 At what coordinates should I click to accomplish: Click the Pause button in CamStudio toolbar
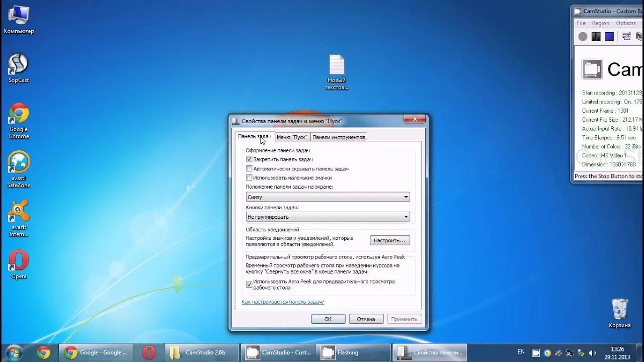596,37
